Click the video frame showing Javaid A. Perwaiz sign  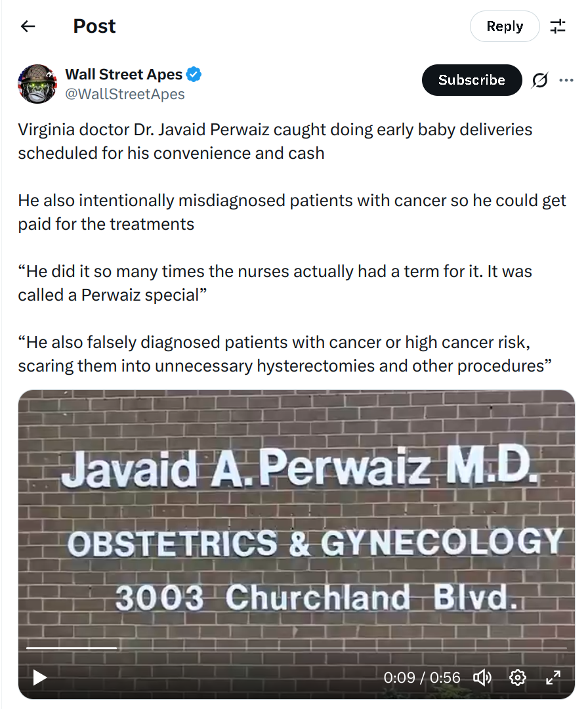click(x=297, y=520)
